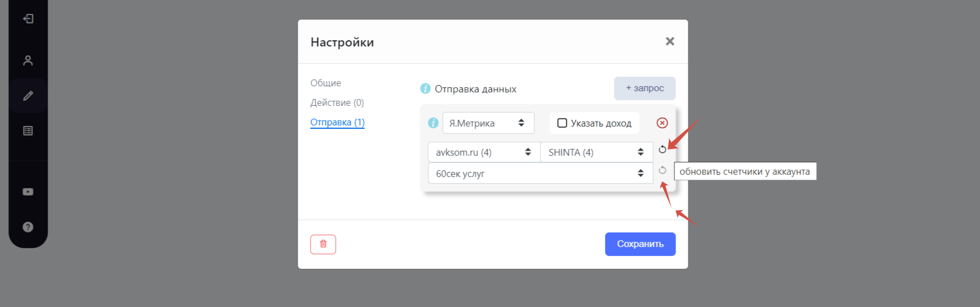Select the pencil edit icon in the sidebar
980x307 pixels.
point(28,96)
